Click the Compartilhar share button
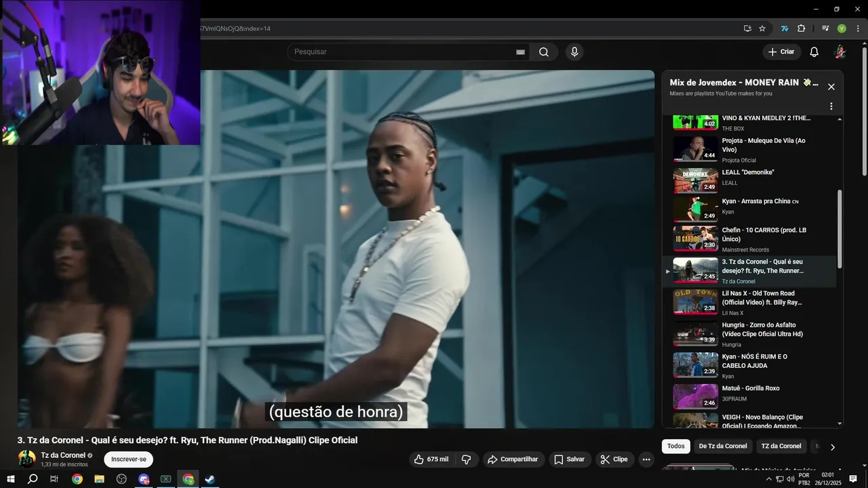The width and height of the screenshot is (868, 488). (x=513, y=460)
